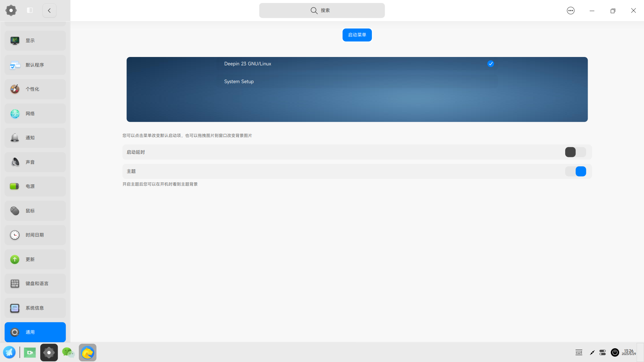The image size is (644, 362).
Task: Open Default Programs (默认程序) settings
Action: tap(35, 65)
